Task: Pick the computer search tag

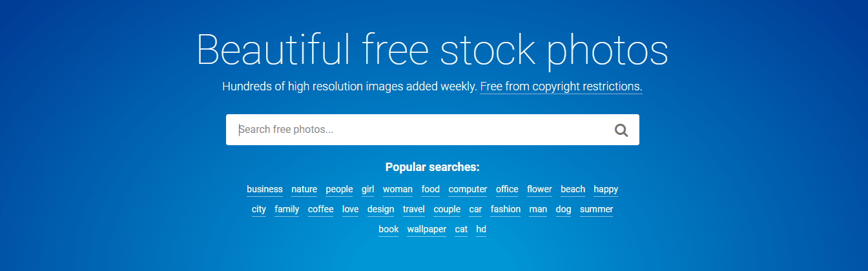Action: coord(468,189)
